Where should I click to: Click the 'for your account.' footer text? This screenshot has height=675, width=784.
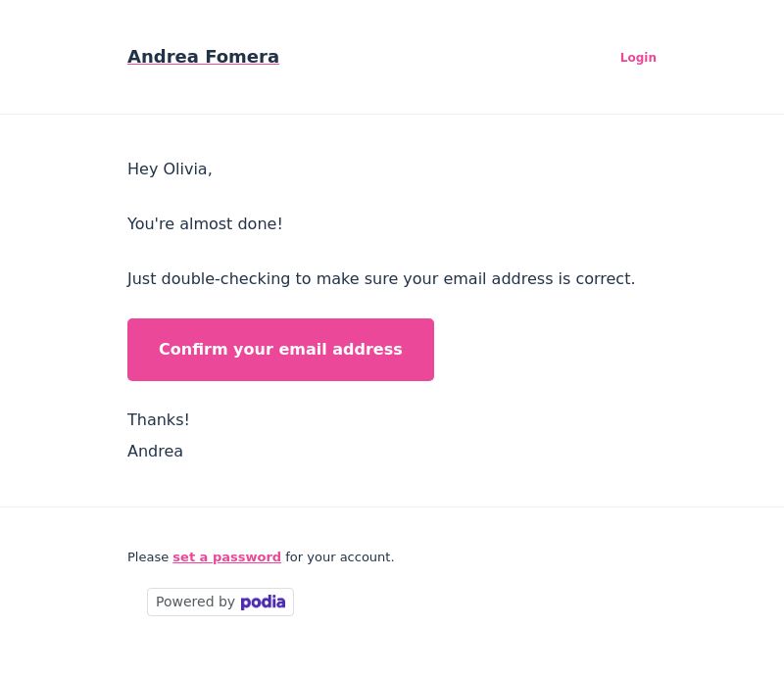point(339,557)
